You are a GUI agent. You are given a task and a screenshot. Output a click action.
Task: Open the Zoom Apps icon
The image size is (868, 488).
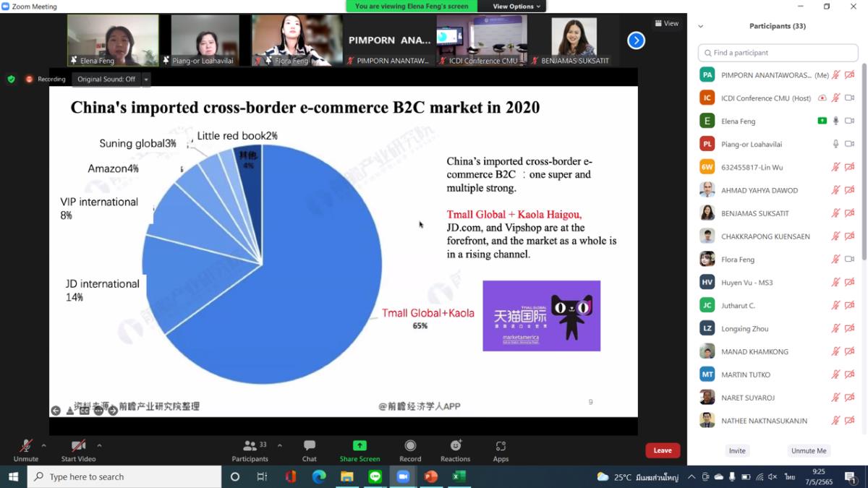(x=501, y=446)
